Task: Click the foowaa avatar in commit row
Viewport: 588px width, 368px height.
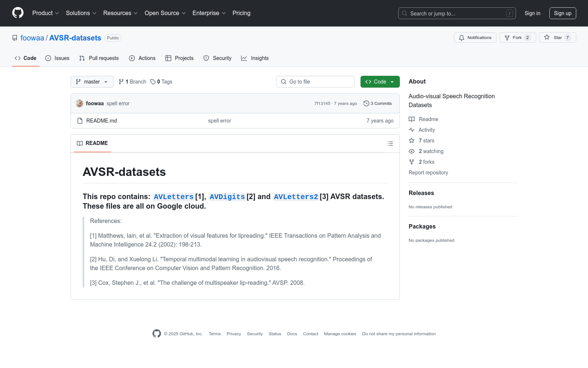Action: [x=79, y=103]
